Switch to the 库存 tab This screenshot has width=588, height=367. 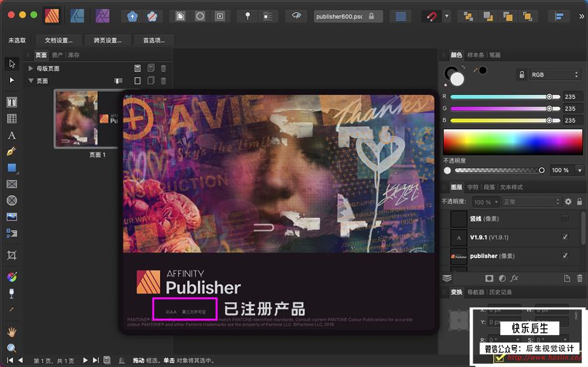click(74, 55)
